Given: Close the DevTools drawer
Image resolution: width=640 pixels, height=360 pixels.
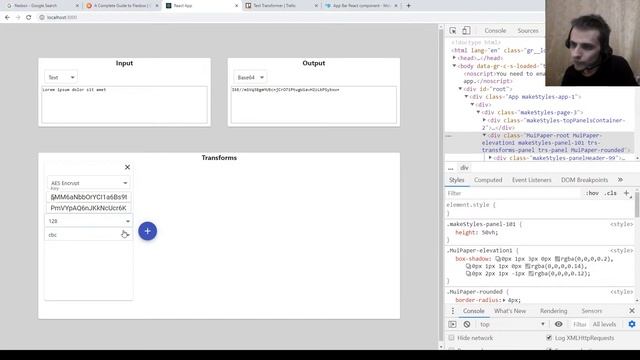Looking at the screenshot, I should coord(632,311).
